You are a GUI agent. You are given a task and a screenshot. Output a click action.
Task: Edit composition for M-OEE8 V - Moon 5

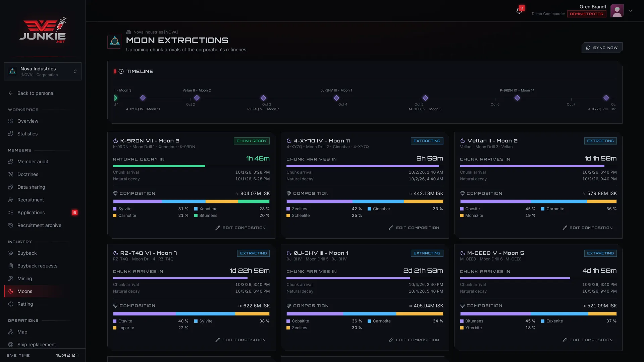588,340
